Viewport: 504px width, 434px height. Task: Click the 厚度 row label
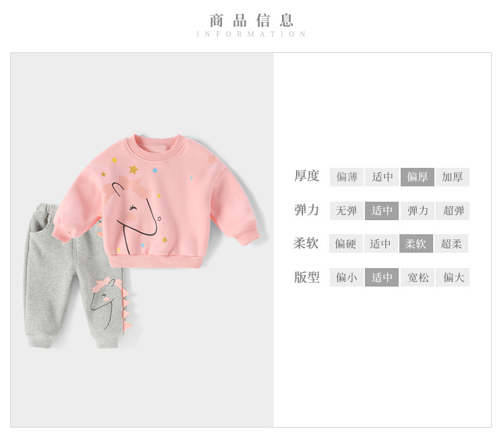coord(307,176)
